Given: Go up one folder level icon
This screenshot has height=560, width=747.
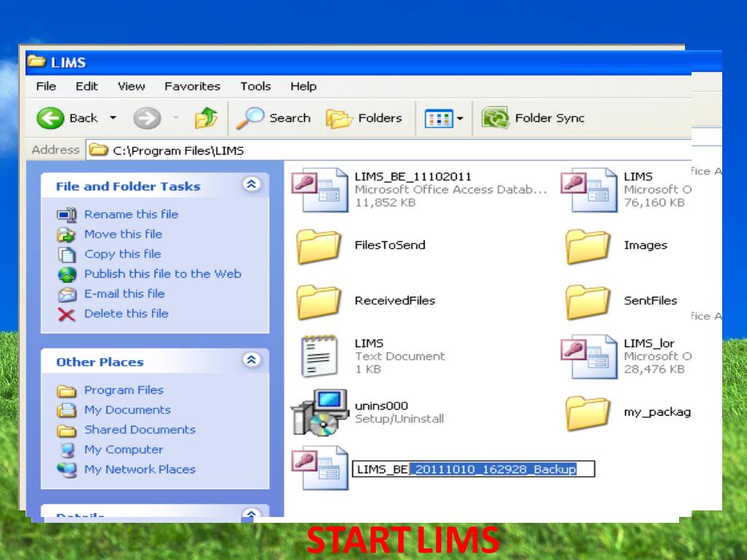Looking at the screenshot, I should coord(206,117).
